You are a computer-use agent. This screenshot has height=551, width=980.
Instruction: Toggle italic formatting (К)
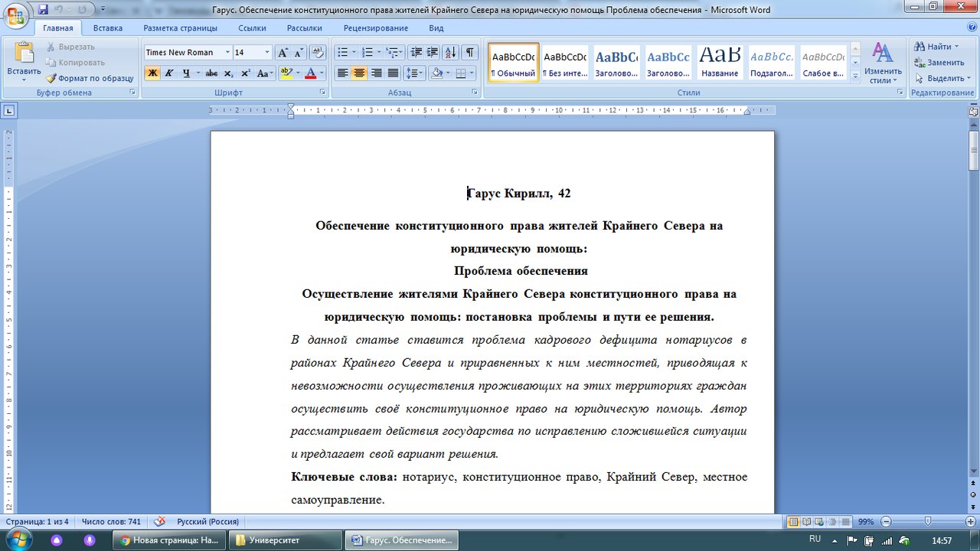168,73
